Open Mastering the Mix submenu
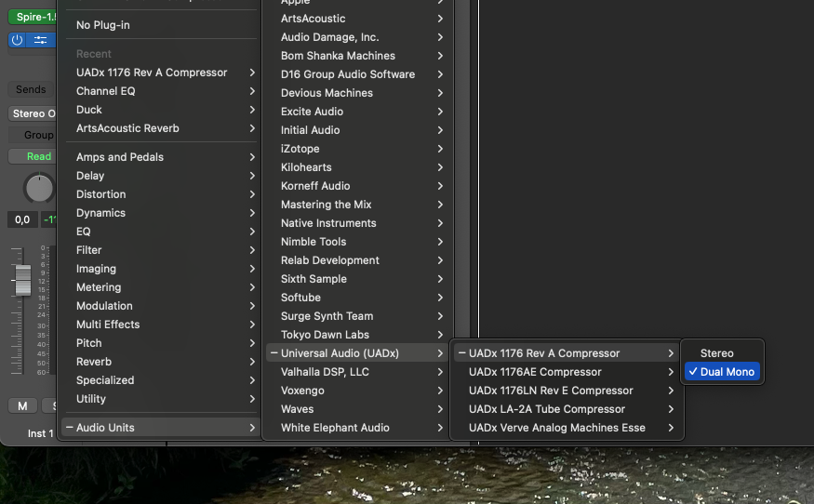Viewport: 814px width, 504px height. [x=357, y=205]
